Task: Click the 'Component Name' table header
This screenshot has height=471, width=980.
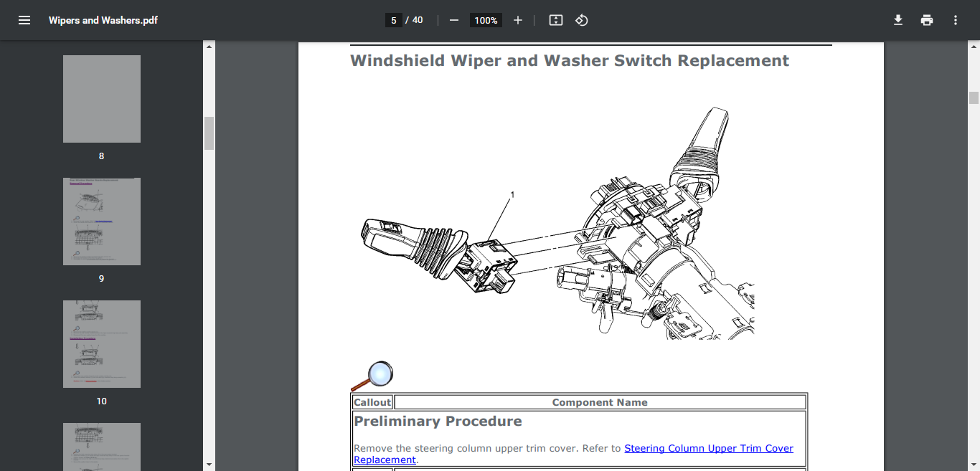Action: [600, 402]
